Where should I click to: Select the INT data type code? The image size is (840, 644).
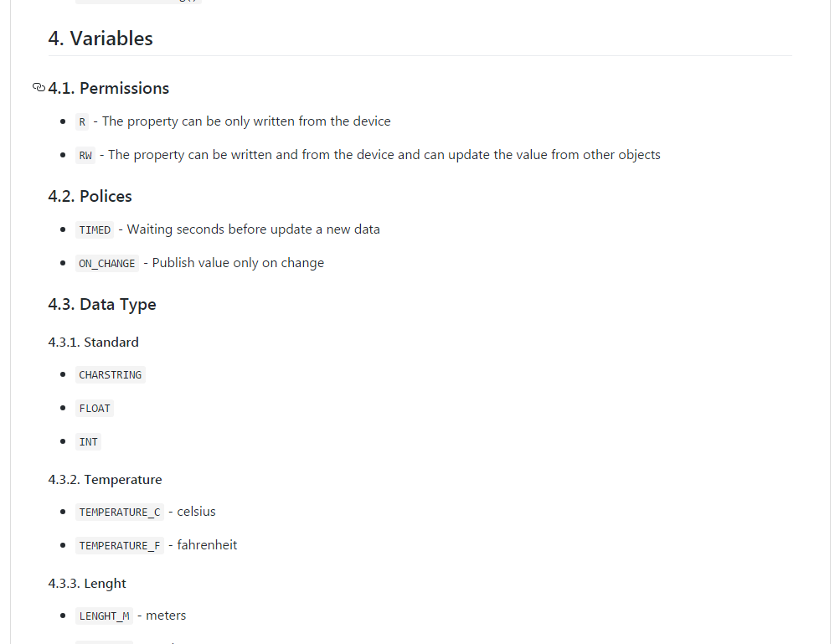coord(88,442)
